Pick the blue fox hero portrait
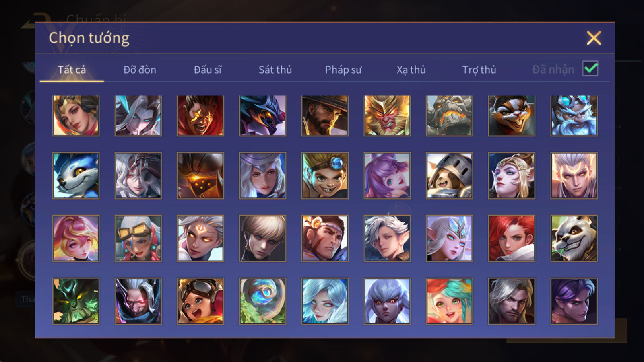Screen dimensions: 644x362 pos(76,175)
